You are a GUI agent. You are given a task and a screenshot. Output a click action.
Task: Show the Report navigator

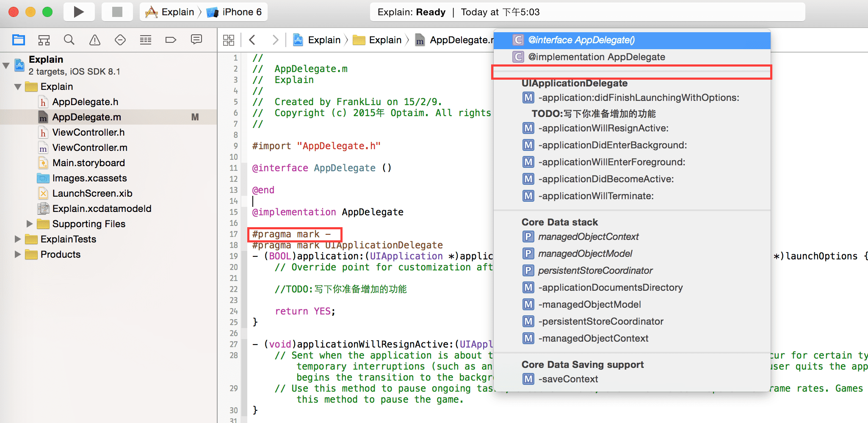click(x=196, y=40)
